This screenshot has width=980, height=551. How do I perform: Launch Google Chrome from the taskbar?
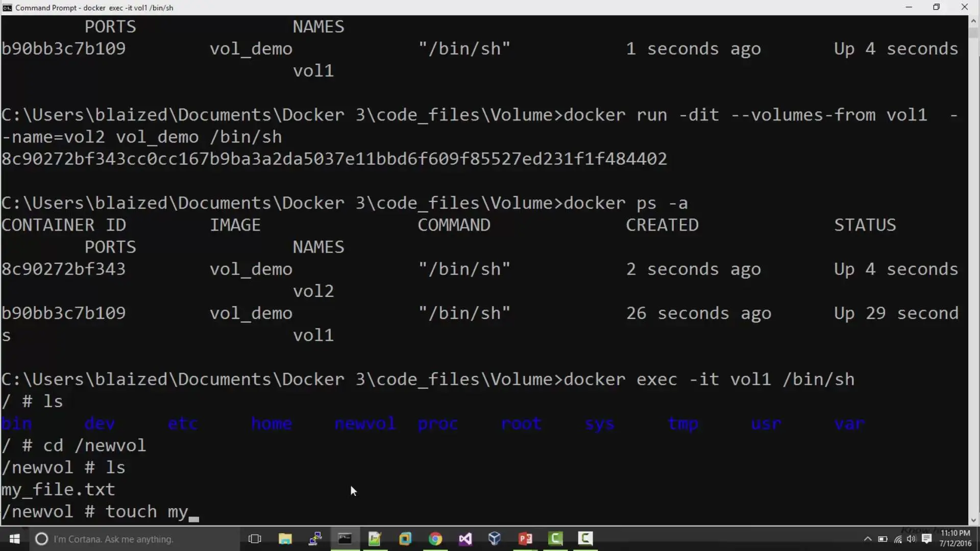(435, 539)
